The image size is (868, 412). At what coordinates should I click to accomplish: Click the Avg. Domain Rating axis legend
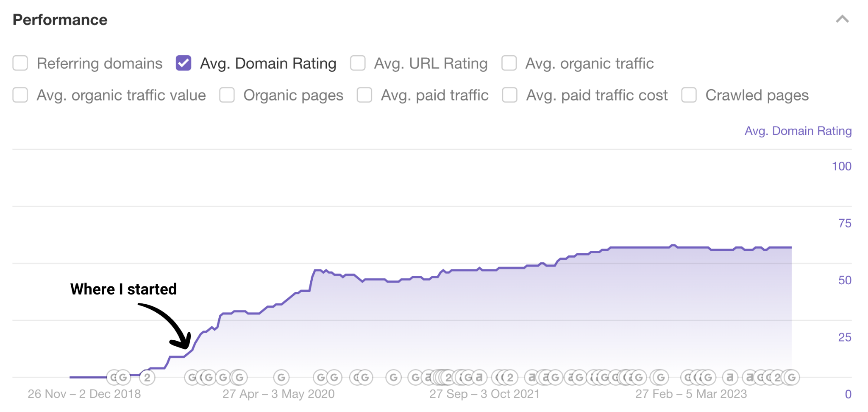[798, 131]
